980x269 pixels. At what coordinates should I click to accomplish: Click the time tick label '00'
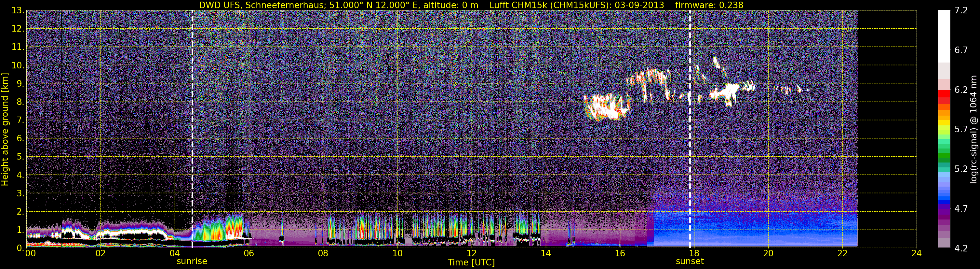[x=31, y=253]
